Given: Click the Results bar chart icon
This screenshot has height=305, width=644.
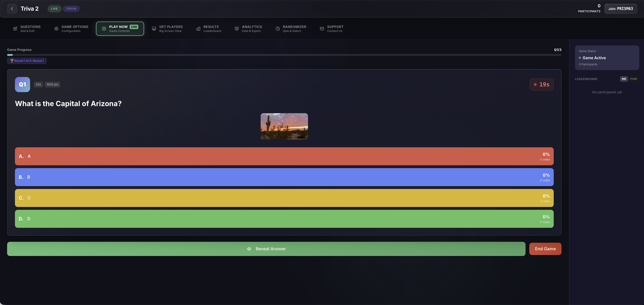Looking at the screenshot, I should [198, 29].
